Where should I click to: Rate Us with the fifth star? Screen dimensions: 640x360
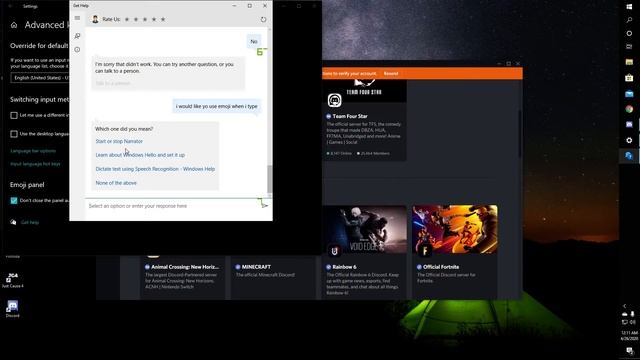[163, 19]
